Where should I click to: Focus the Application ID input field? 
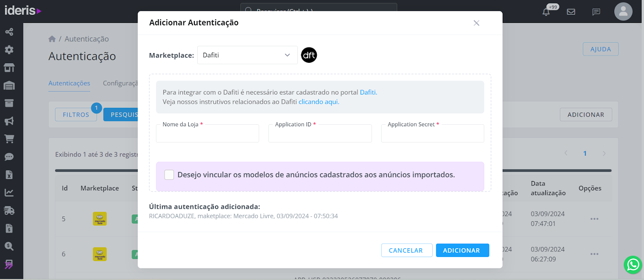pyautogui.click(x=320, y=134)
